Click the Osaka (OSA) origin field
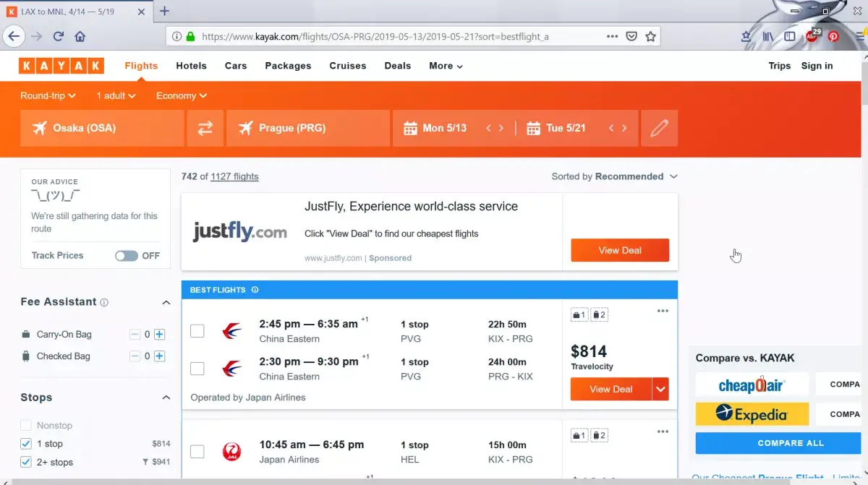The height and width of the screenshot is (485, 868). pos(103,128)
